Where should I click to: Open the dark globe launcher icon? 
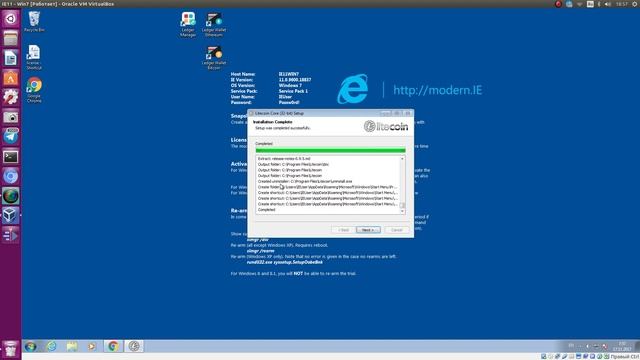coord(11,196)
